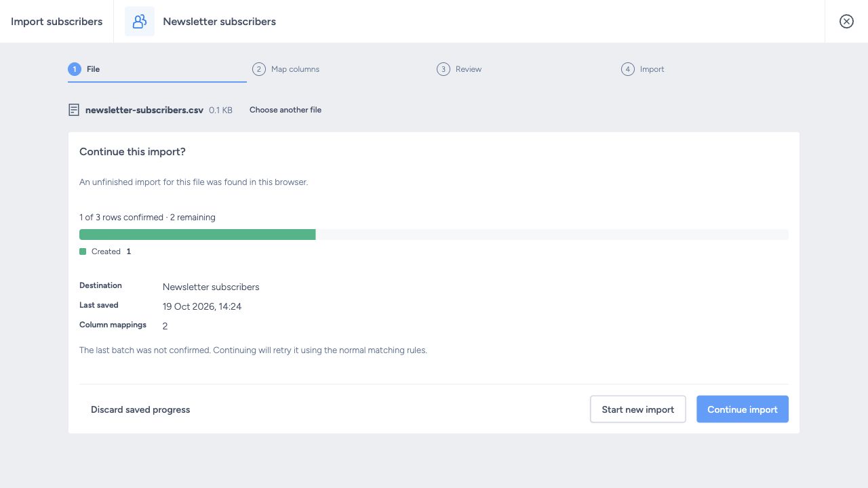Click the Continue this import? heading
This screenshot has height=488, width=868.
click(132, 152)
